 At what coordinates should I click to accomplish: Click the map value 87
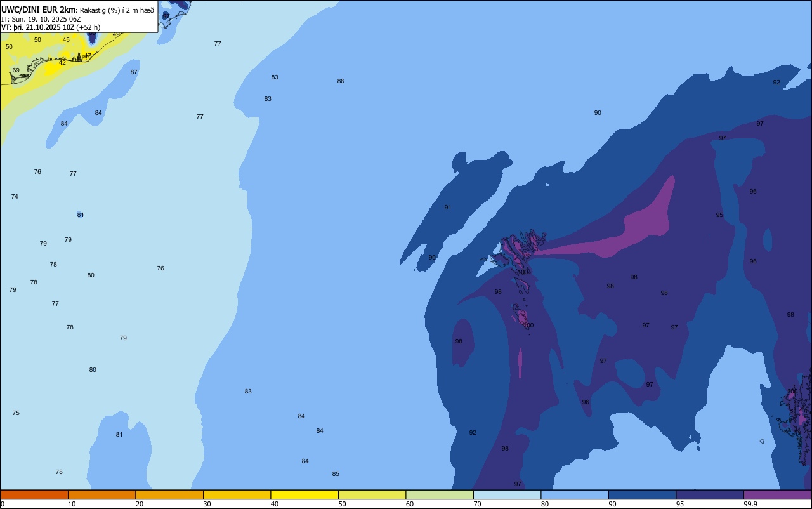click(x=134, y=72)
